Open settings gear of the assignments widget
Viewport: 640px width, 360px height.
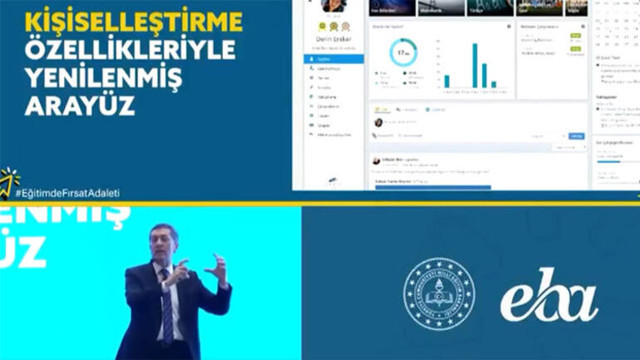[583, 27]
